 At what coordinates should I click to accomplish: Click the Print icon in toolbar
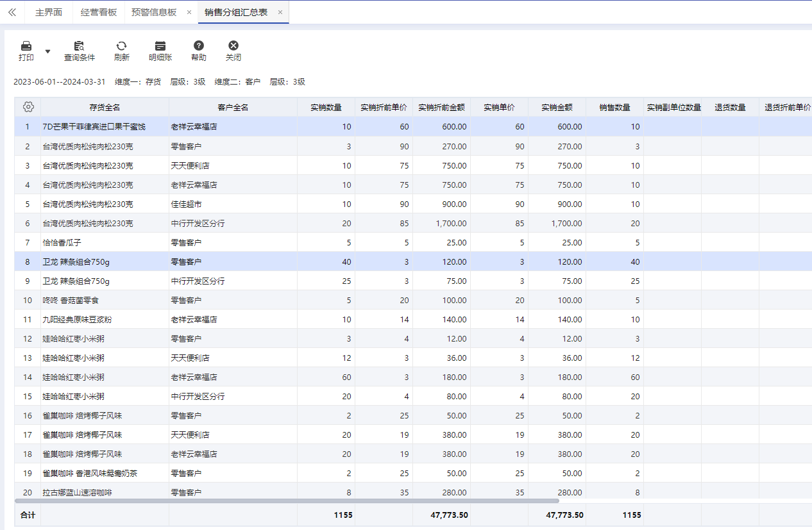pyautogui.click(x=26, y=46)
